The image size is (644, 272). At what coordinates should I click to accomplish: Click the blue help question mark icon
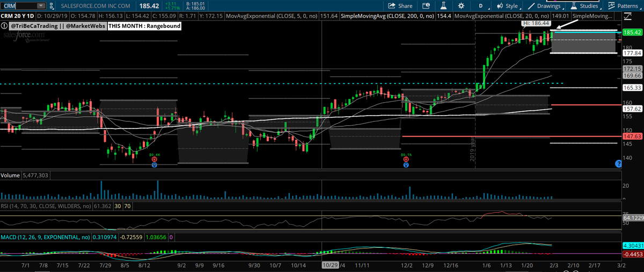(618, 163)
